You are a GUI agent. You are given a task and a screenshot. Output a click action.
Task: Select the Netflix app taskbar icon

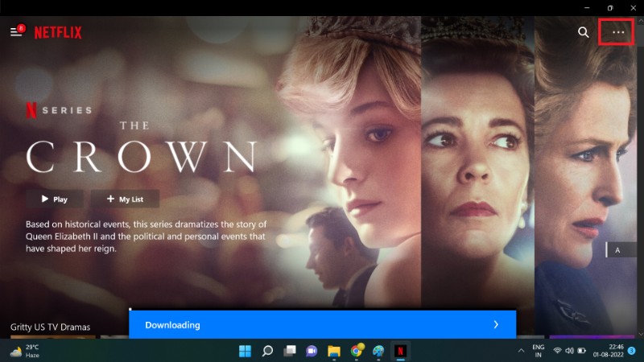[400, 351]
